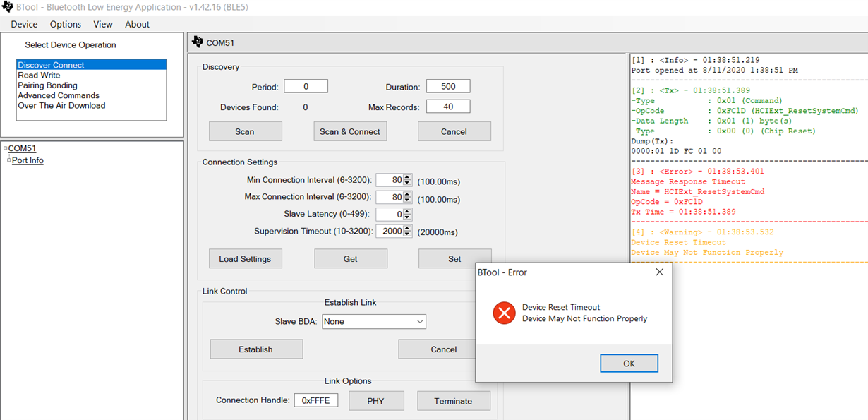The height and width of the screenshot is (420, 868).
Task: Select Discover Connect operation
Action: pyautogui.click(x=91, y=65)
